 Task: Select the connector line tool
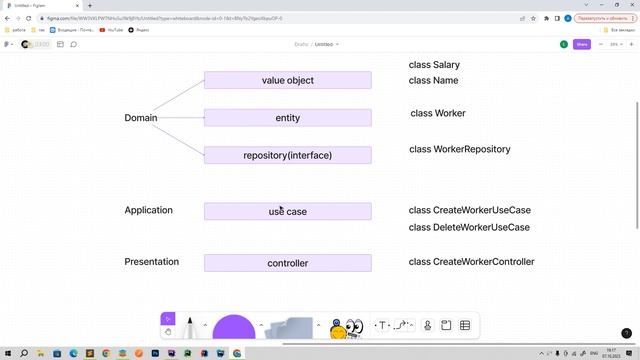pyautogui.click(x=402, y=325)
